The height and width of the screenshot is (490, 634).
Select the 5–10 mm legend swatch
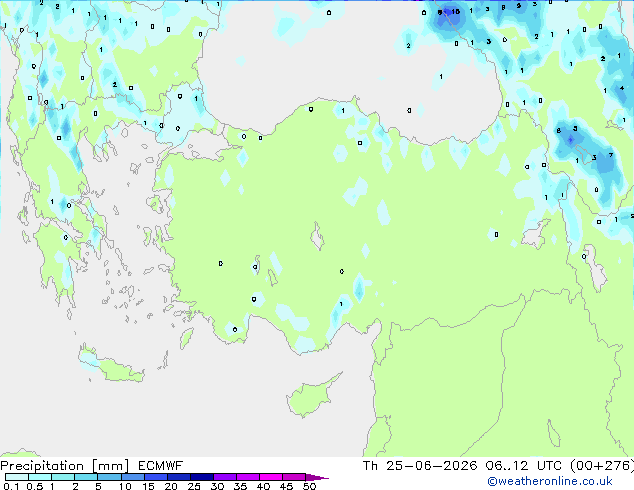(x=109, y=477)
